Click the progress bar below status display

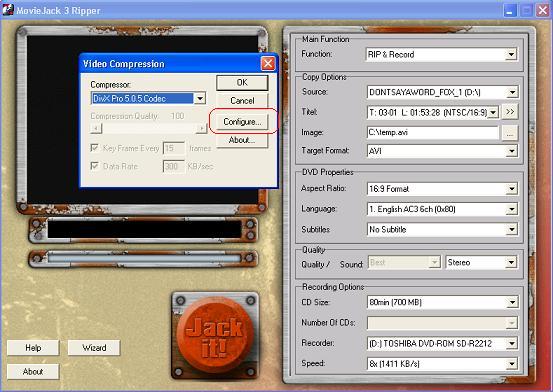(144, 258)
